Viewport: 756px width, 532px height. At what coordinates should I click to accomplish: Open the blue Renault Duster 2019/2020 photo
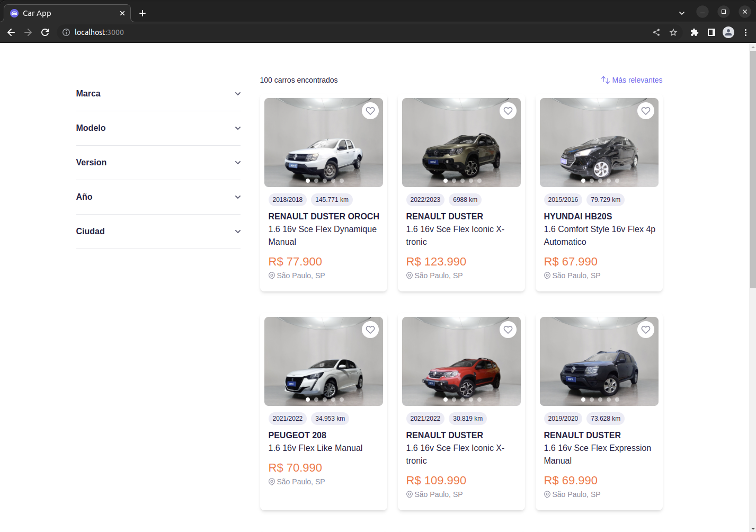[599, 361]
